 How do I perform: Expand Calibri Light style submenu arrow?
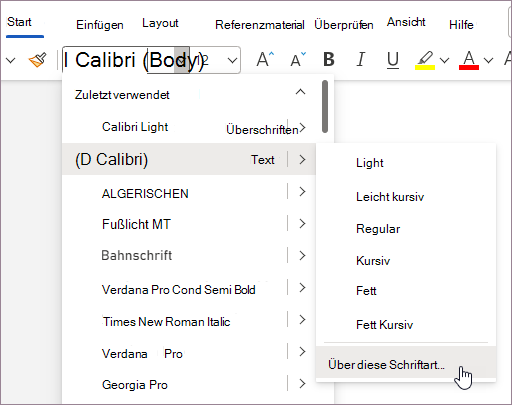(302, 128)
